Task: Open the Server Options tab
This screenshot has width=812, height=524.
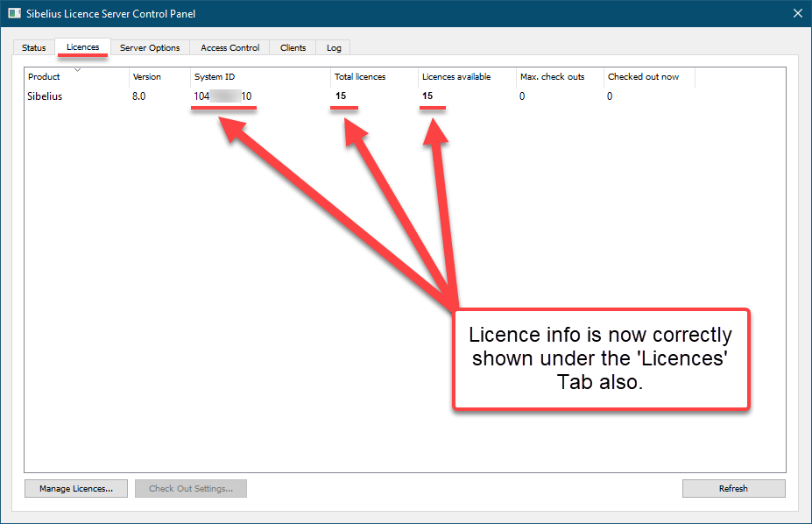Action: pyautogui.click(x=150, y=47)
